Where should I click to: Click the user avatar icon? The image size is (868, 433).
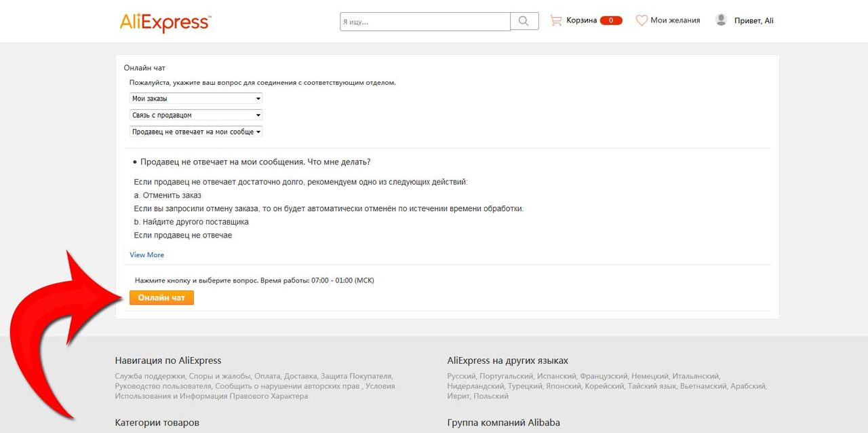[721, 20]
